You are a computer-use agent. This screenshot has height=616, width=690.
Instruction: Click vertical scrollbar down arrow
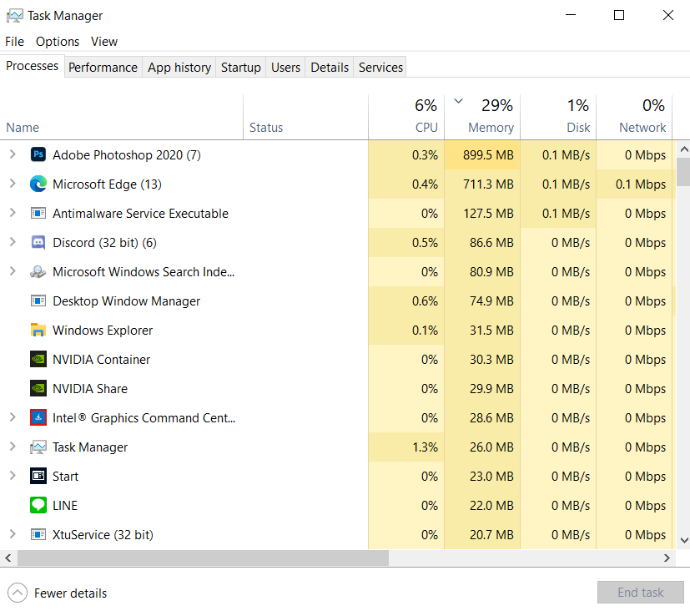pos(684,540)
